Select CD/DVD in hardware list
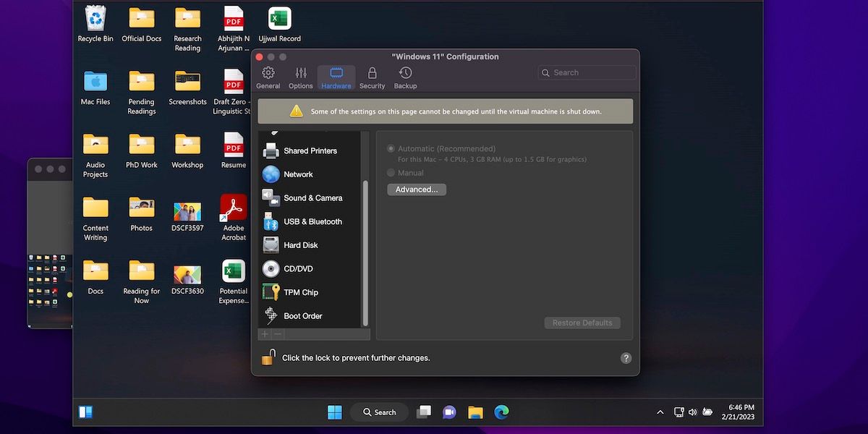The width and height of the screenshot is (868, 434). click(310, 268)
